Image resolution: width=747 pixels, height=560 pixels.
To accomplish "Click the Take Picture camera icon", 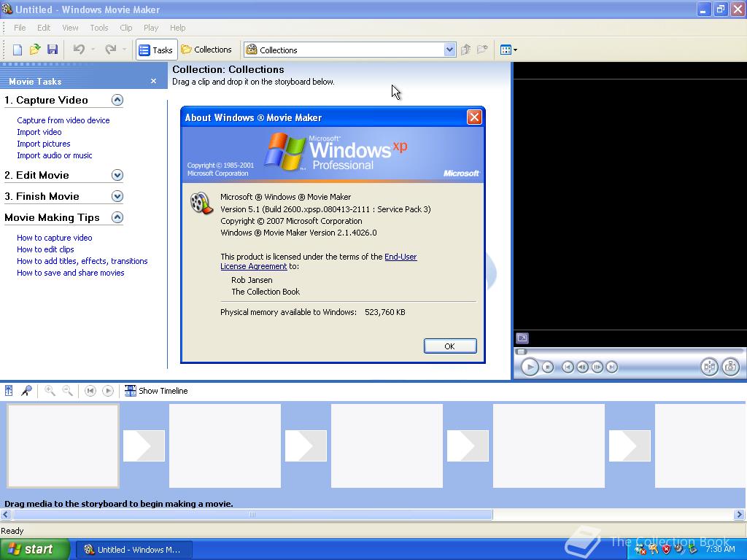I will tap(730, 367).
